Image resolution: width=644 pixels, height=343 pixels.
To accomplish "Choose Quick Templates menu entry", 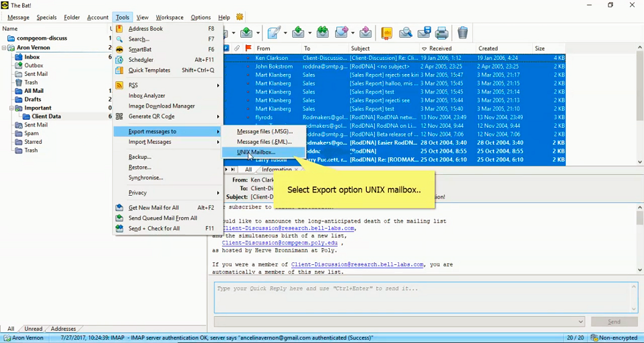I will tap(168, 70).
